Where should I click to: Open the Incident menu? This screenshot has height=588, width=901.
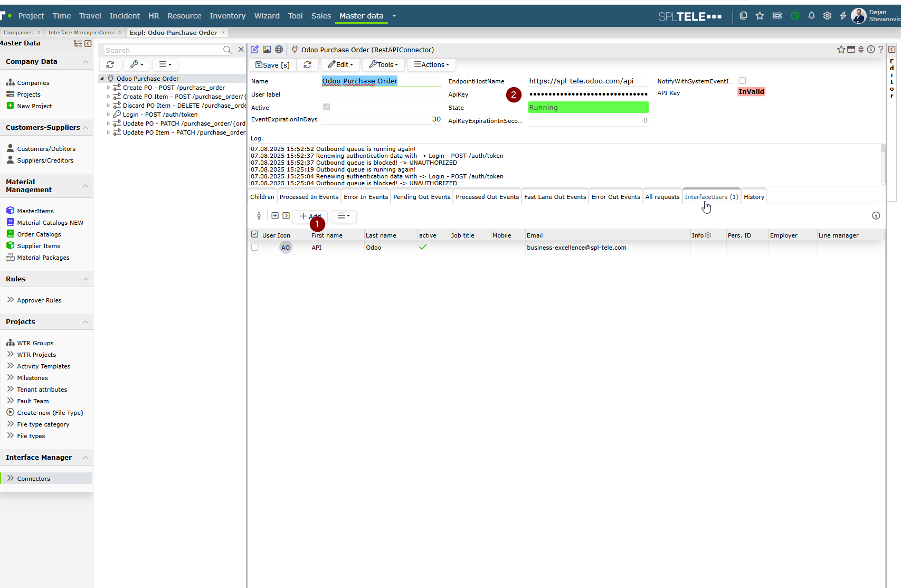click(125, 16)
